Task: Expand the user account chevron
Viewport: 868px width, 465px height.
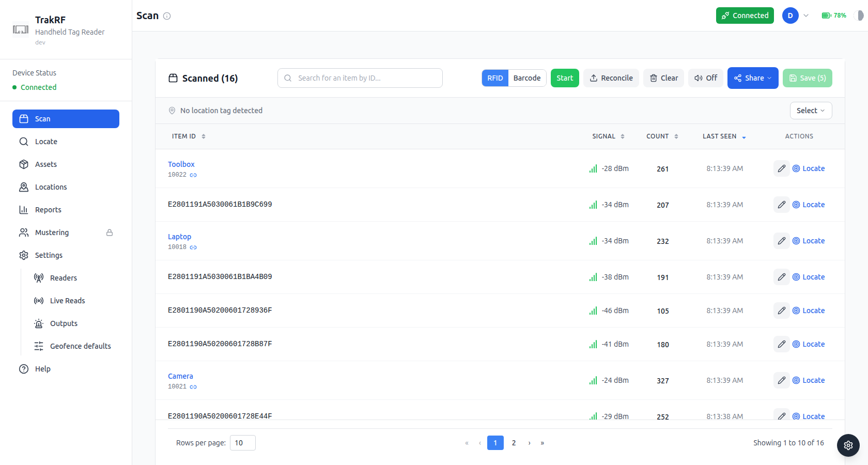Action: (806, 16)
